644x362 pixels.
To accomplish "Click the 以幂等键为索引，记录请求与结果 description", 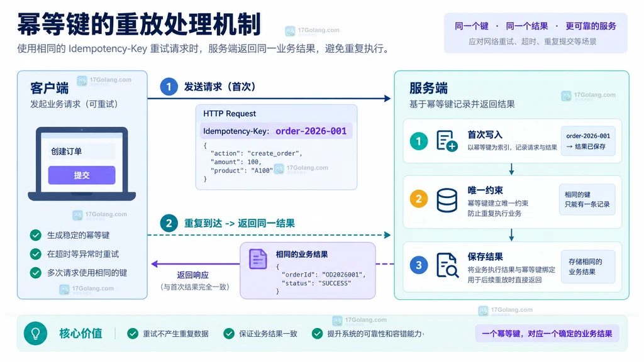I will [512, 147].
